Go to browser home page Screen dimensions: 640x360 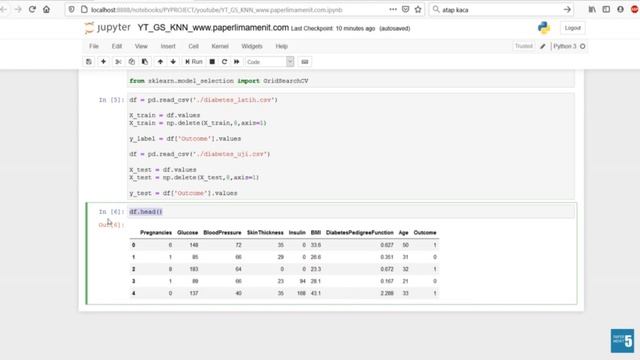click(47, 9)
